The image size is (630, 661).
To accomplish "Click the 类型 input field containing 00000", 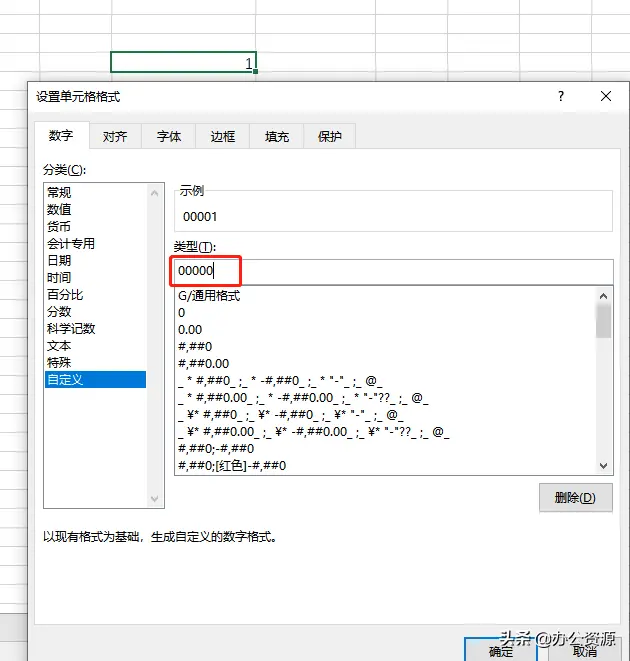I will tap(393, 271).
